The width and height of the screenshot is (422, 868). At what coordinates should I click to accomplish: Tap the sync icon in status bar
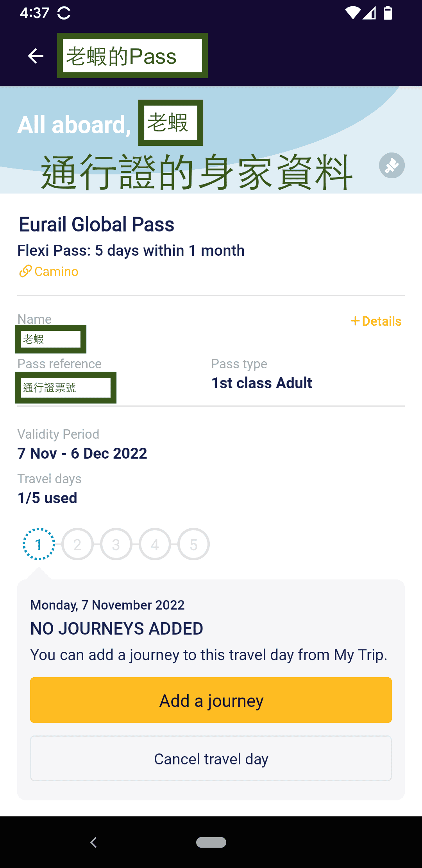(x=64, y=13)
